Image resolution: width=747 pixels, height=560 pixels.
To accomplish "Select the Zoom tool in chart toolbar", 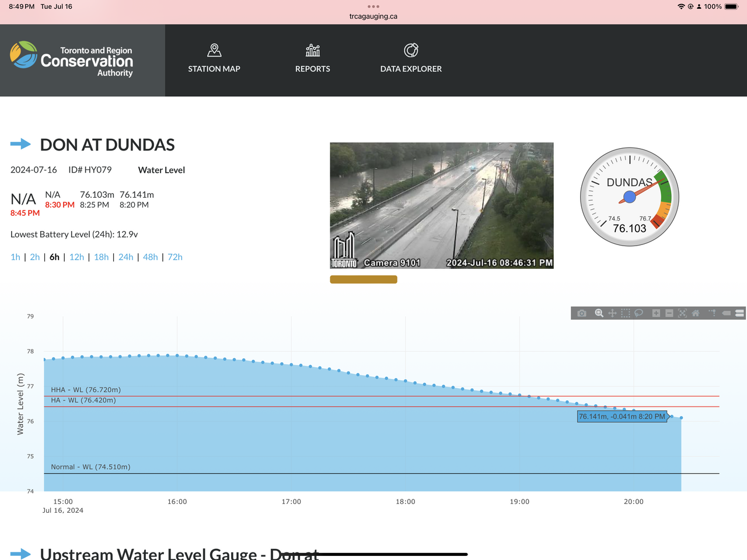I will pos(599,313).
